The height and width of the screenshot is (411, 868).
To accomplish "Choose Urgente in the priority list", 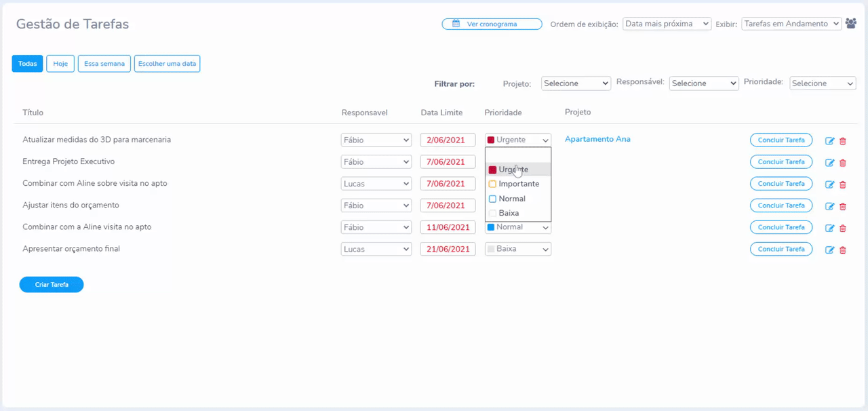I will pos(518,170).
